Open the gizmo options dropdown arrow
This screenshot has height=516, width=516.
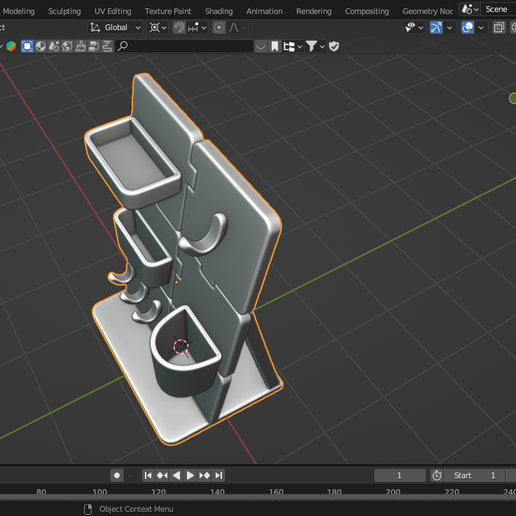point(449,27)
